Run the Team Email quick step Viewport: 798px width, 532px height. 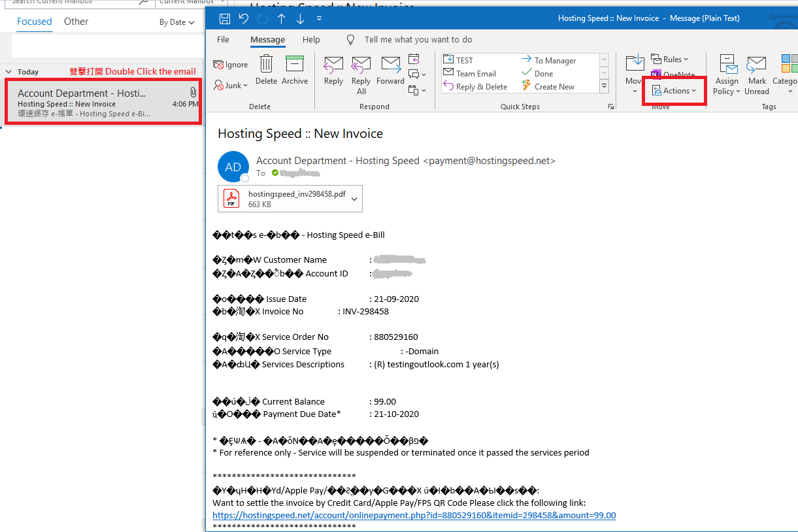tap(470, 73)
